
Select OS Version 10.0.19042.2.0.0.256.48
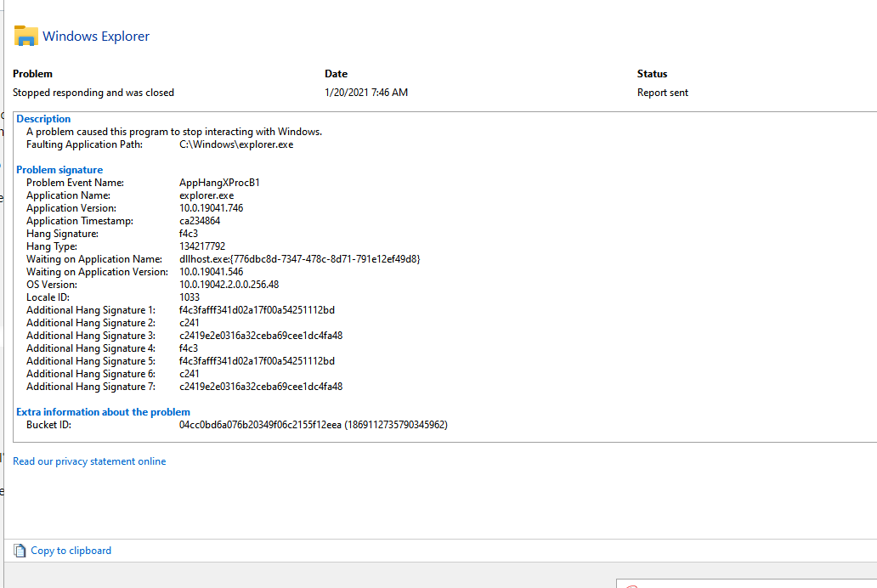pos(229,284)
